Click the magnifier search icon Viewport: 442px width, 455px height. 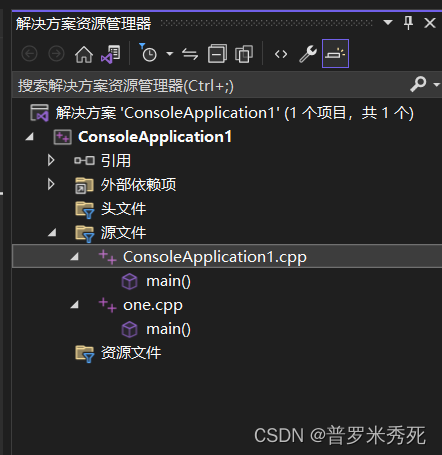[x=418, y=84]
